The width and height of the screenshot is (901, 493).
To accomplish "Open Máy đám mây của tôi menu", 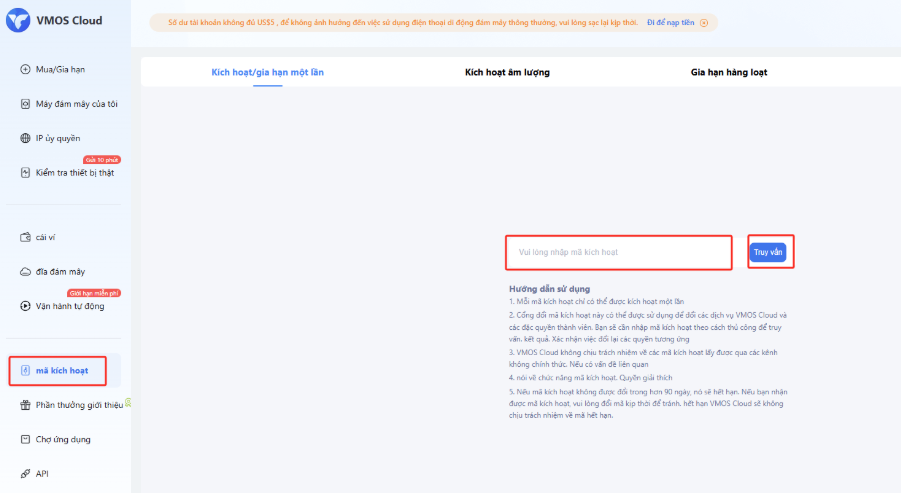I will 76,104.
